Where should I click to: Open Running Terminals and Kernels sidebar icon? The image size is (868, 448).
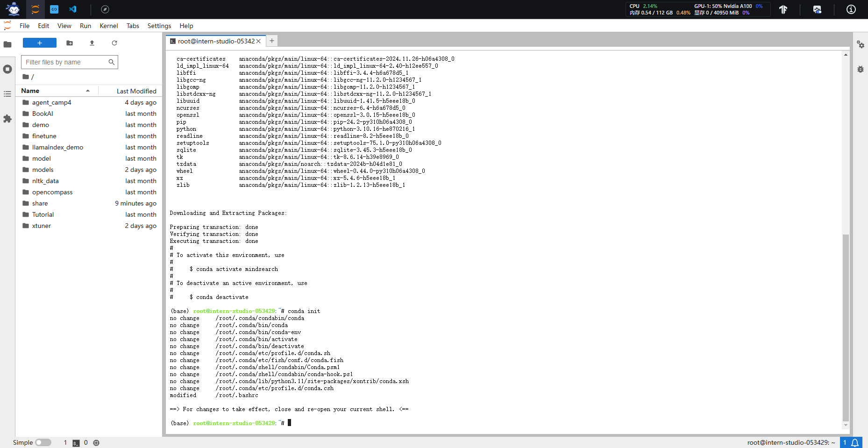pyautogui.click(x=7, y=69)
